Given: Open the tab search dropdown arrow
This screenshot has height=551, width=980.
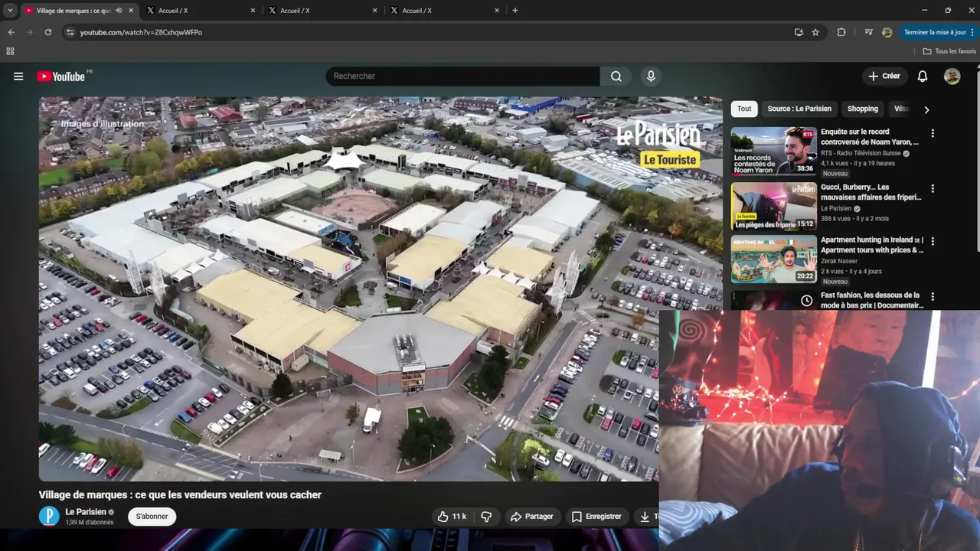Looking at the screenshot, I should coord(10,11).
